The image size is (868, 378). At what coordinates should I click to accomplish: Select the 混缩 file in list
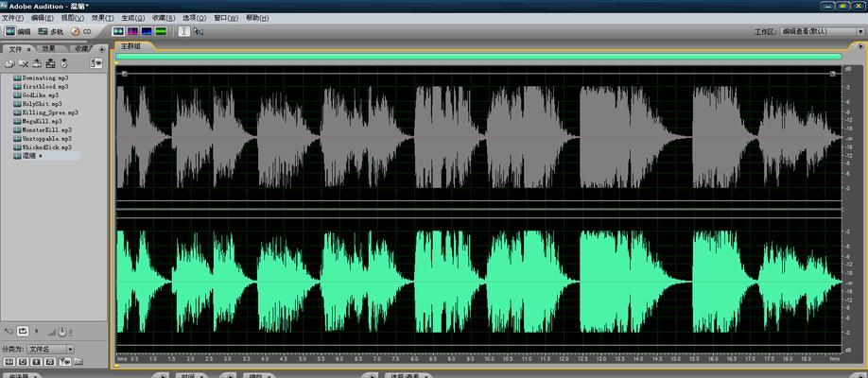click(46, 156)
